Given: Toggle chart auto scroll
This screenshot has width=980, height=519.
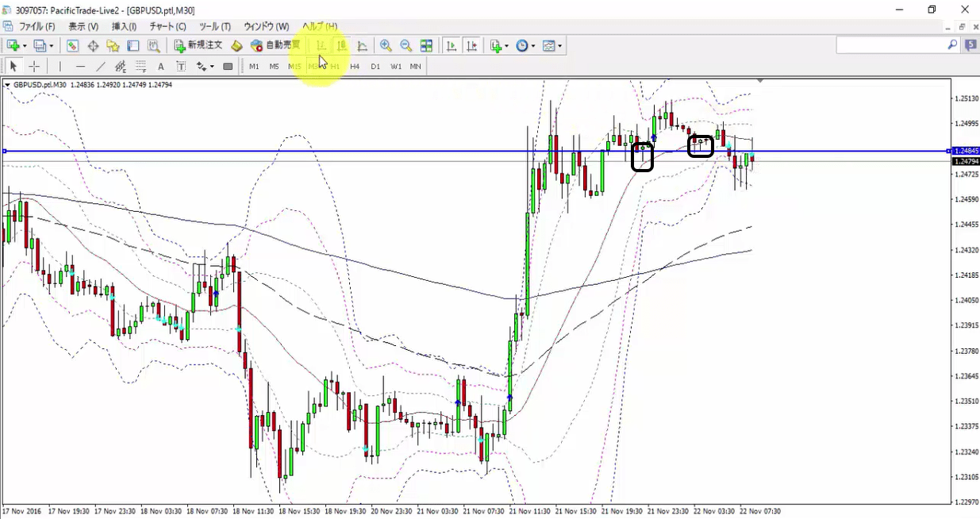Looking at the screenshot, I should tap(452, 46).
